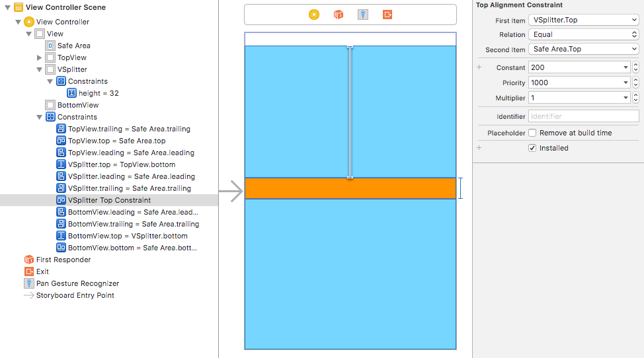Screen dimensions: 644x358
Task: Select First Responder in the outline
Action: click(63, 260)
